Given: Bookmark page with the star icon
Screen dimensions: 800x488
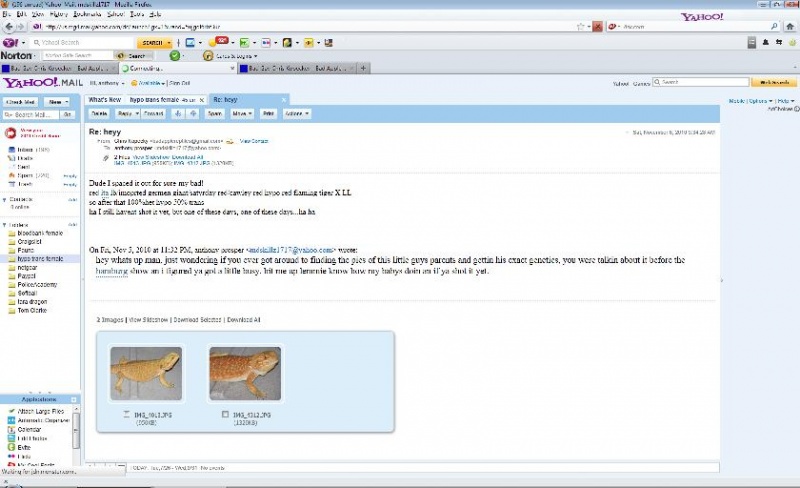Looking at the screenshot, I should coord(580,27).
